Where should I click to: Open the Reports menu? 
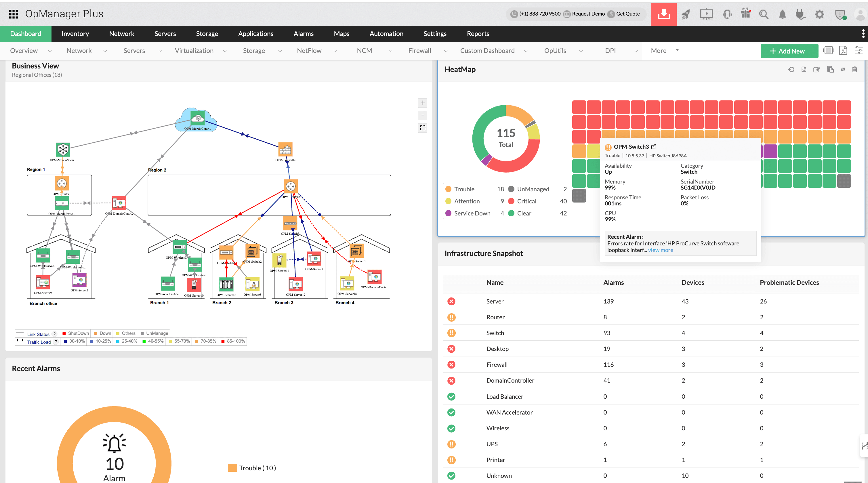point(478,34)
